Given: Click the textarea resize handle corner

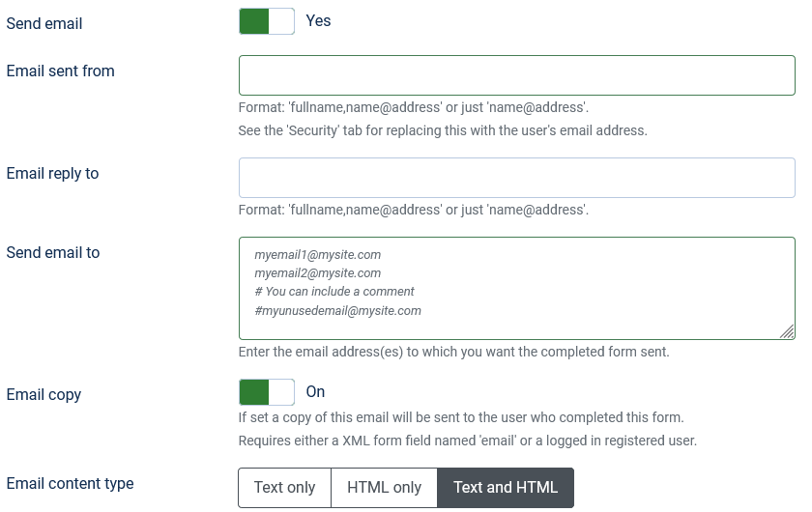Looking at the screenshot, I should tap(787, 331).
